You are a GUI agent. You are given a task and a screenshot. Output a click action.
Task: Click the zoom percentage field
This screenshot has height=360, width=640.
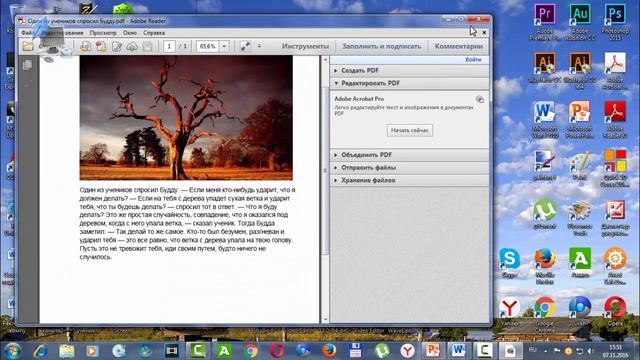pos(208,47)
